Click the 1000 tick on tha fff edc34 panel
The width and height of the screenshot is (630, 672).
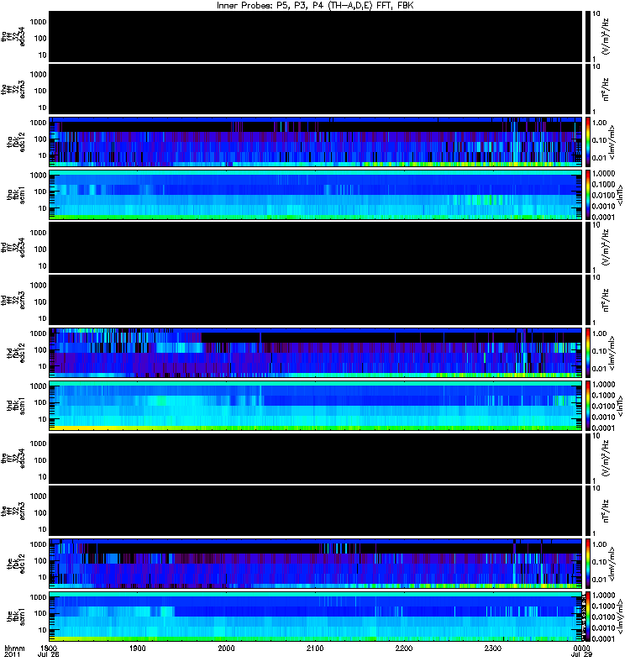[x=38, y=22]
